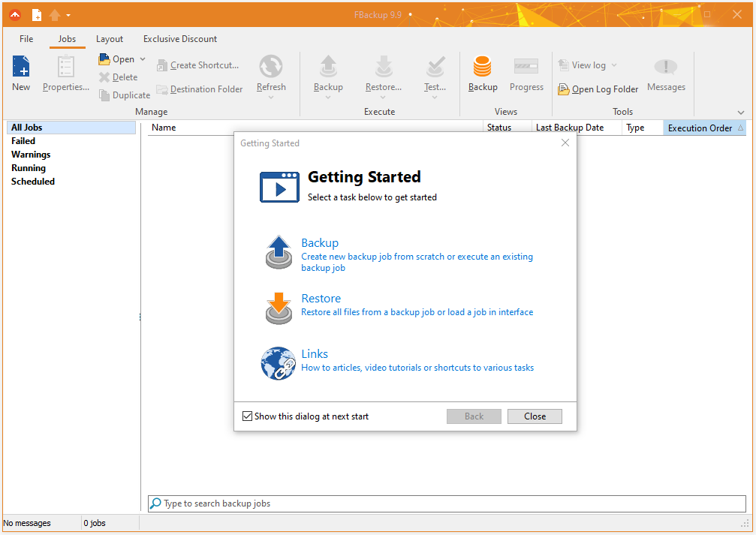Click 'Restore all files from a backup job' text
Image resolution: width=756 pixels, height=535 pixels.
pyautogui.click(x=417, y=312)
